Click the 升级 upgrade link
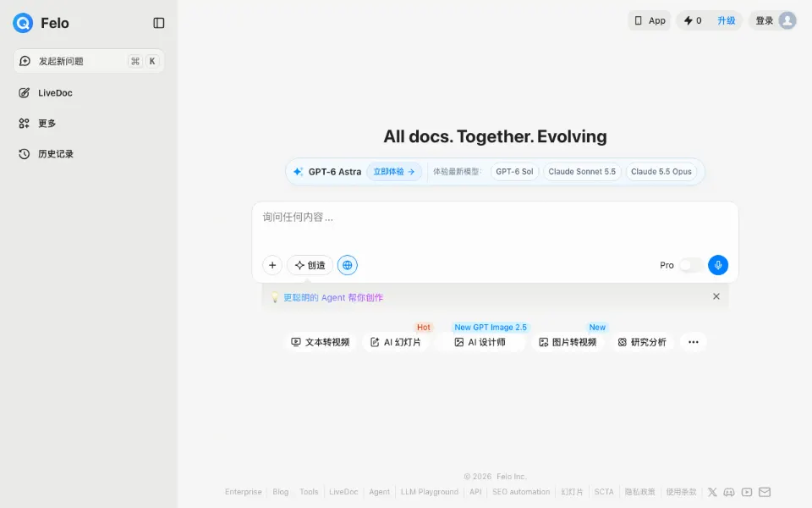Viewport: 812px width, 508px height. (x=726, y=20)
